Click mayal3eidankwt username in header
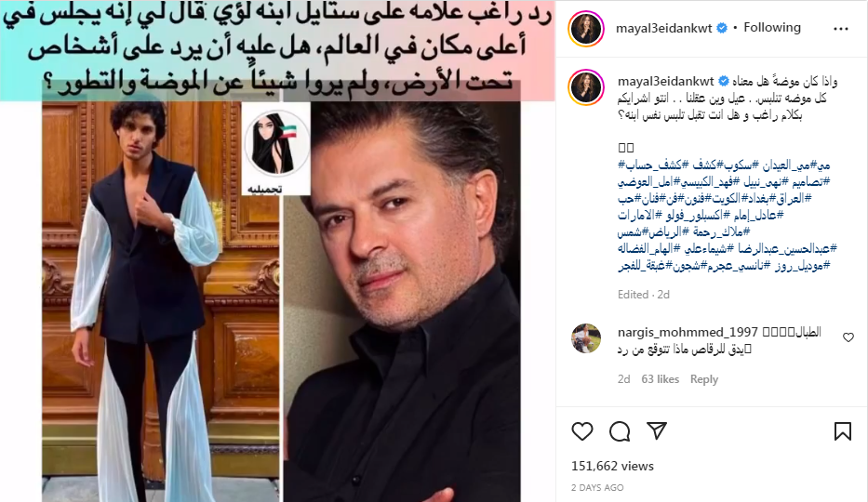Image resolution: width=868 pixels, height=502 pixels. tap(663, 28)
